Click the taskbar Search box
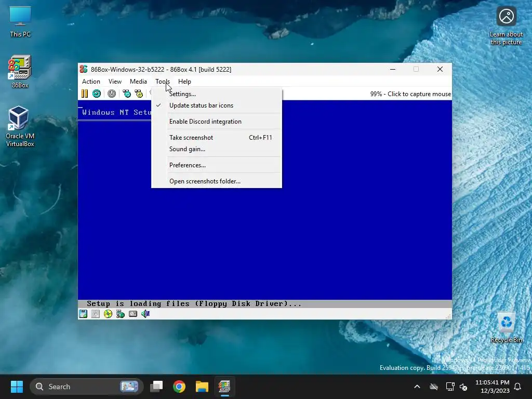Screen dimensions: 532x399 tap(87, 387)
